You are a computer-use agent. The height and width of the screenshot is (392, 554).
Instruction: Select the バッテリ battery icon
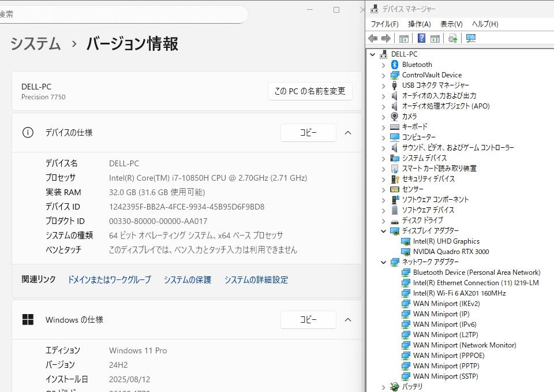(395, 387)
